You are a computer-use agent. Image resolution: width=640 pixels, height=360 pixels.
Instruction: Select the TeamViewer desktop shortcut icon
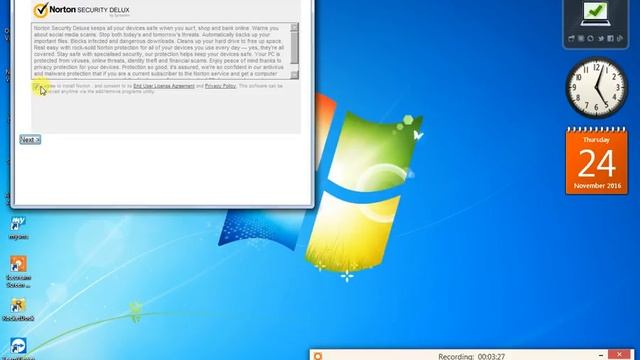coord(18,346)
